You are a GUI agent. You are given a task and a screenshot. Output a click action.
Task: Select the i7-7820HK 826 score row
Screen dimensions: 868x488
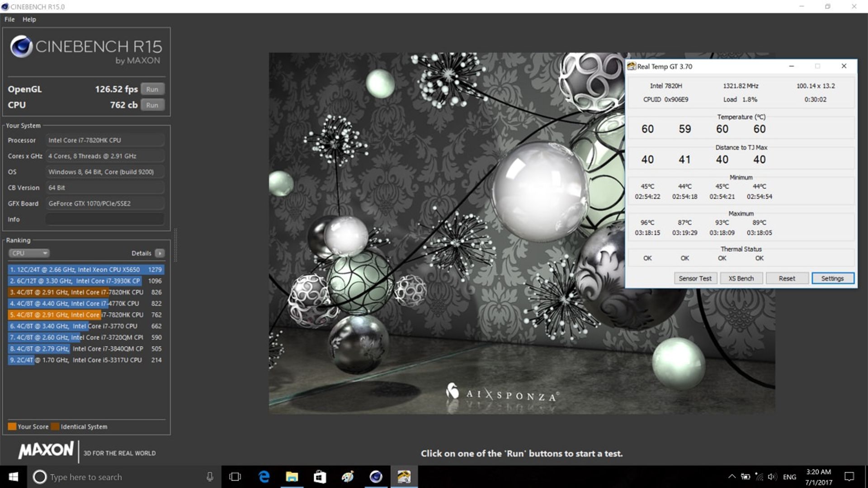[x=86, y=292]
